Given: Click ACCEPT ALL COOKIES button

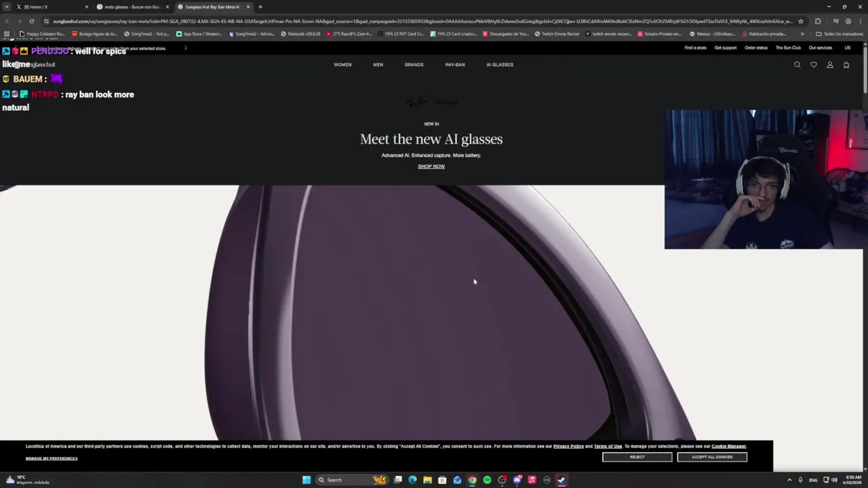Looking at the screenshot, I should (712, 457).
